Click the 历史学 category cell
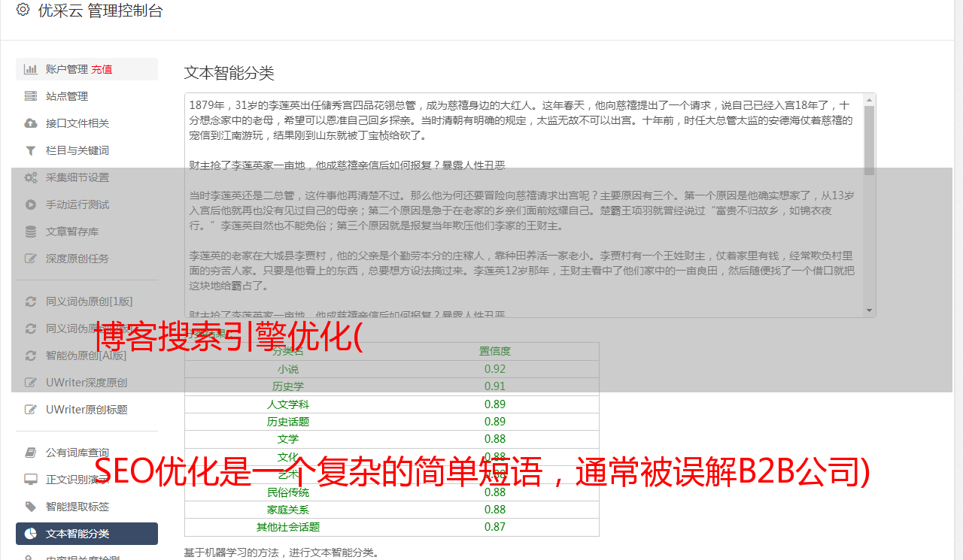The image size is (963, 560). (288, 386)
